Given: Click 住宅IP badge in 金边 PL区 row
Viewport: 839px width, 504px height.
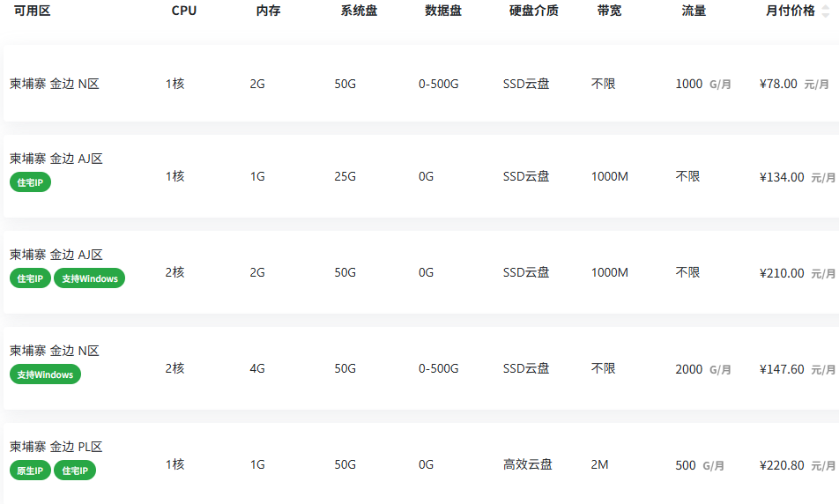Looking at the screenshot, I should coord(75,471).
